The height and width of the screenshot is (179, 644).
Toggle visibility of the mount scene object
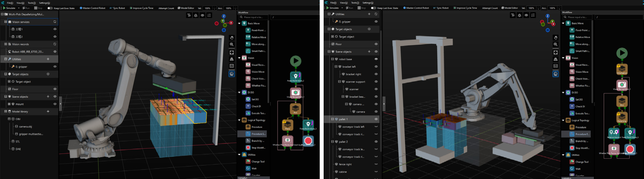point(55,104)
